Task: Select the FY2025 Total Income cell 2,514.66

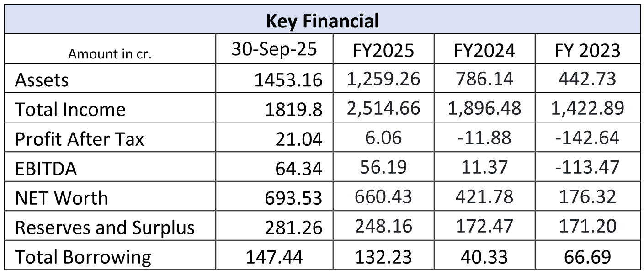Action: click(x=384, y=109)
